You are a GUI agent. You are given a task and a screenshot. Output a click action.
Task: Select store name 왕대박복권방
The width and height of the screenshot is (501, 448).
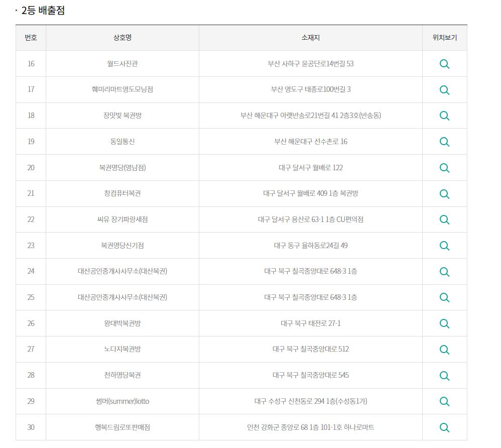[122, 323]
